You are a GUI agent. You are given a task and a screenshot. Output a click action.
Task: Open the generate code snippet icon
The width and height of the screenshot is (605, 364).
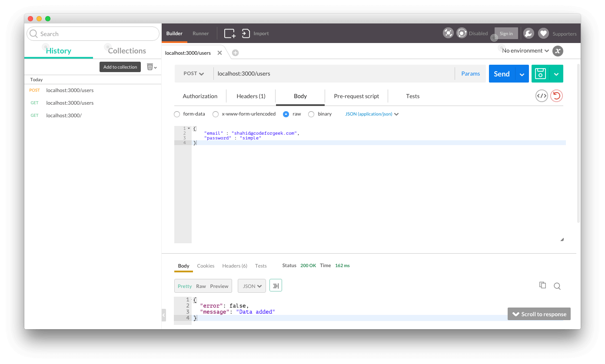541,96
